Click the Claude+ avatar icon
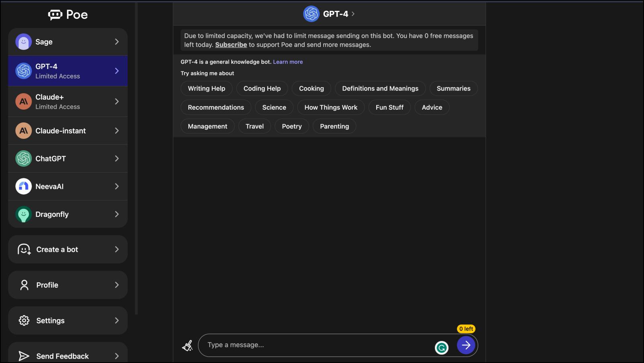This screenshot has width=644, height=363. click(x=24, y=102)
